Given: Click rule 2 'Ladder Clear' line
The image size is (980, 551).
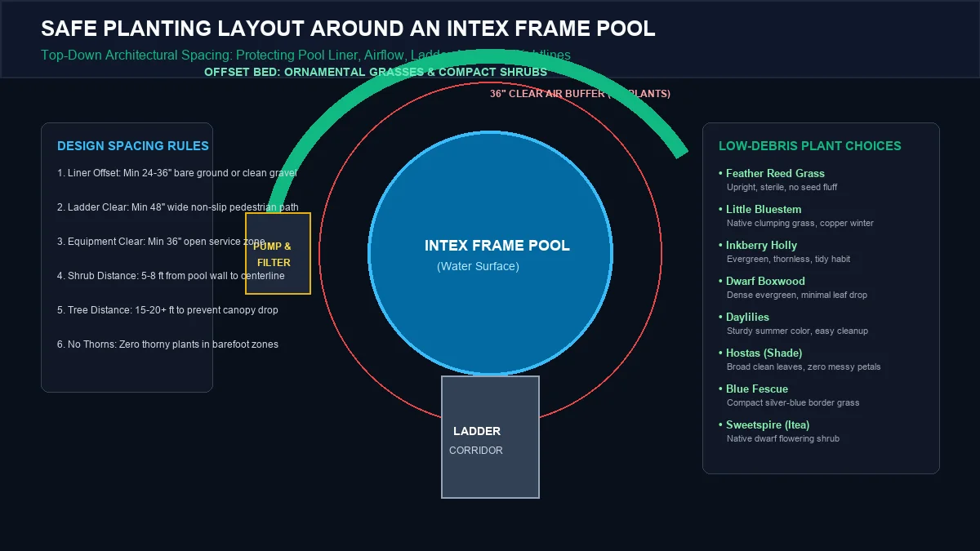Looking at the screenshot, I should pyautogui.click(x=178, y=207).
